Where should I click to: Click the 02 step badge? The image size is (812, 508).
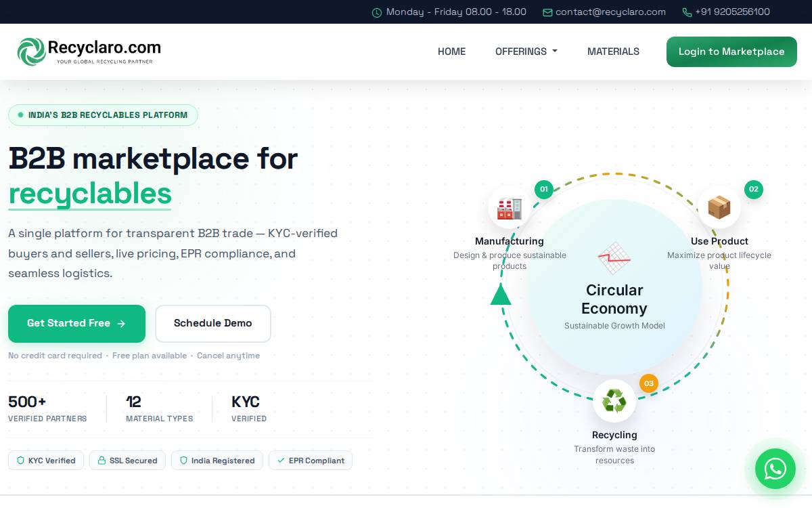(x=754, y=190)
